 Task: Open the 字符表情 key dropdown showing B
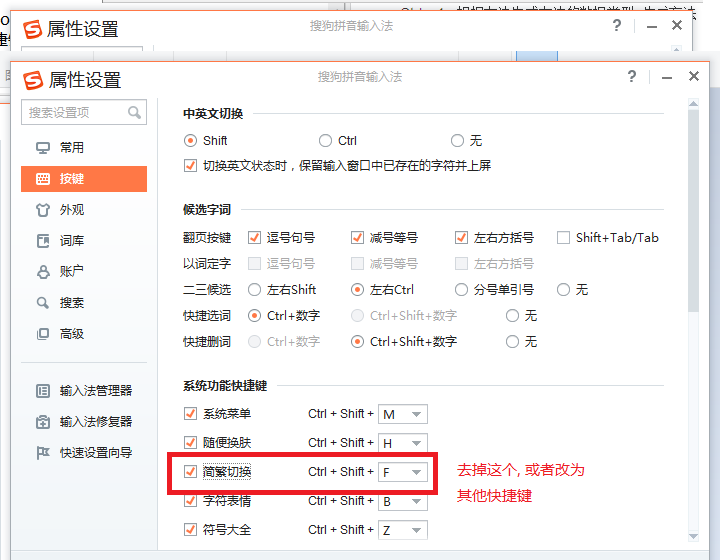coord(403,501)
